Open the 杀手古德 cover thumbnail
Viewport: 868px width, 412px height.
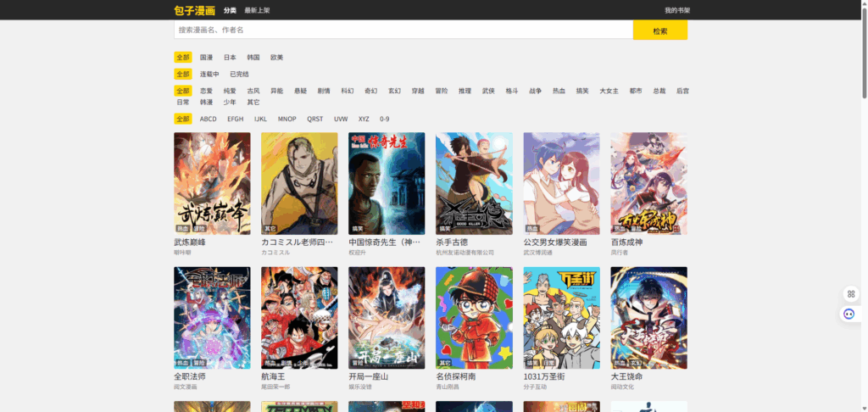(x=474, y=183)
